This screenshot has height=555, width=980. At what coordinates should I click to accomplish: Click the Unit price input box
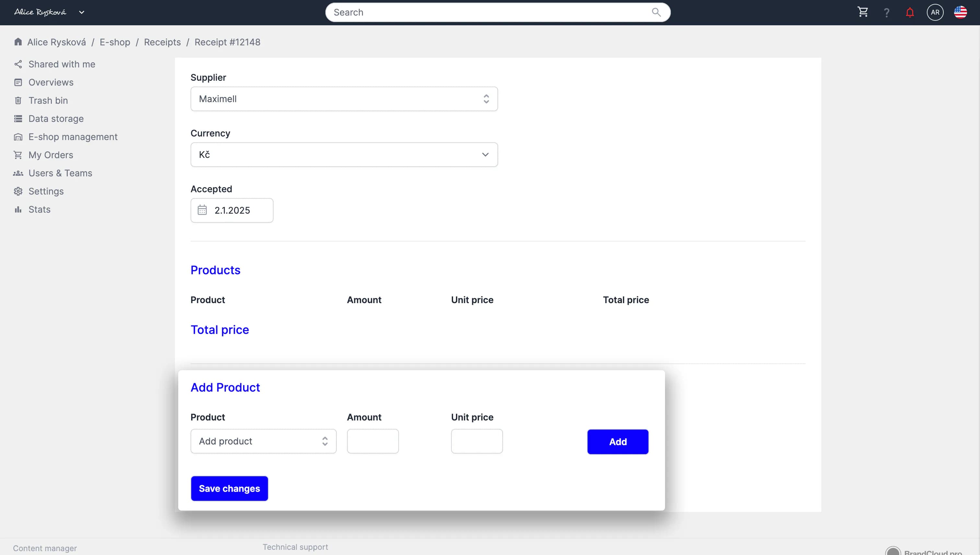click(x=477, y=441)
